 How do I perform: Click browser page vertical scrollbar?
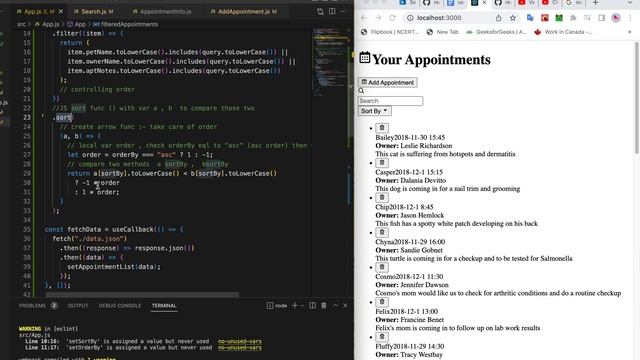637,98
